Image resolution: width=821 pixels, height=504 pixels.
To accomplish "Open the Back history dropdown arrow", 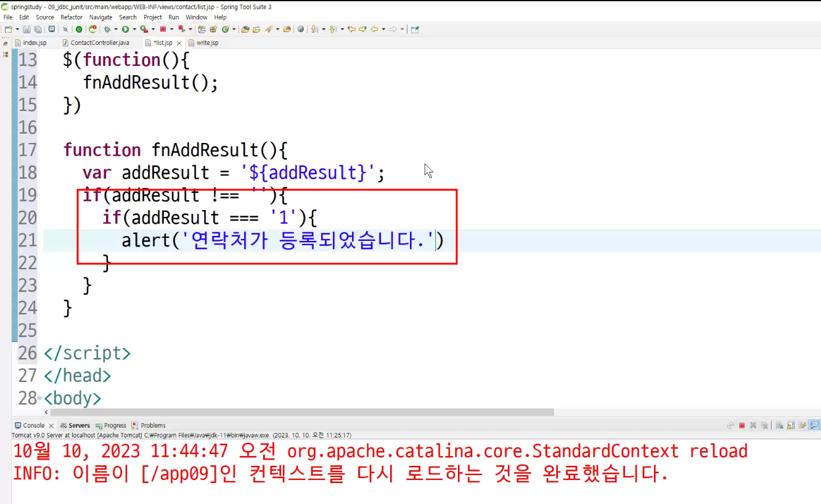I will (x=383, y=29).
